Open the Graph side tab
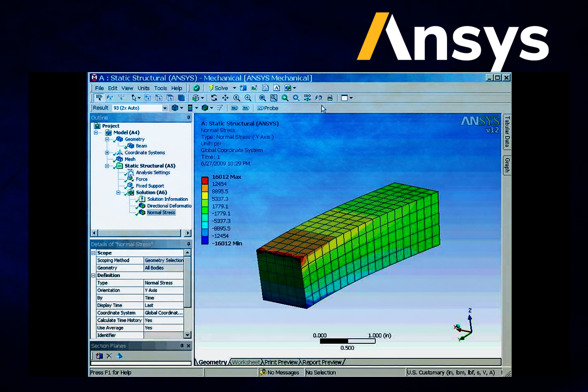 507,165
